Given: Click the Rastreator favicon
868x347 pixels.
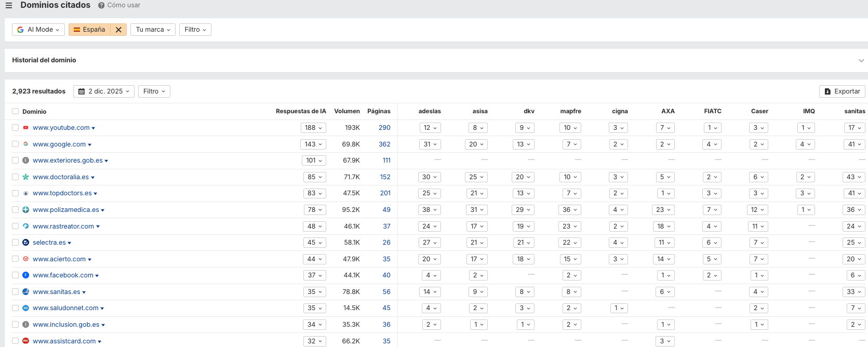Looking at the screenshot, I should pyautogui.click(x=25, y=226).
